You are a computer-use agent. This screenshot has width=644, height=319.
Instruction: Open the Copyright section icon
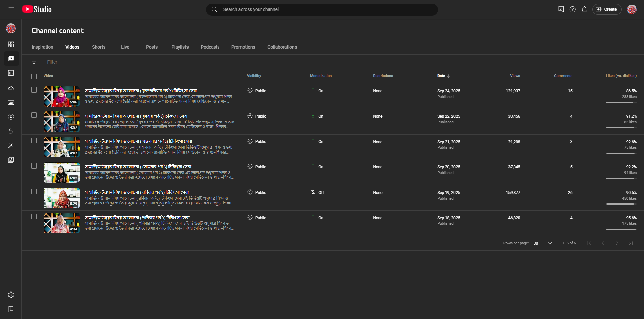click(x=11, y=117)
